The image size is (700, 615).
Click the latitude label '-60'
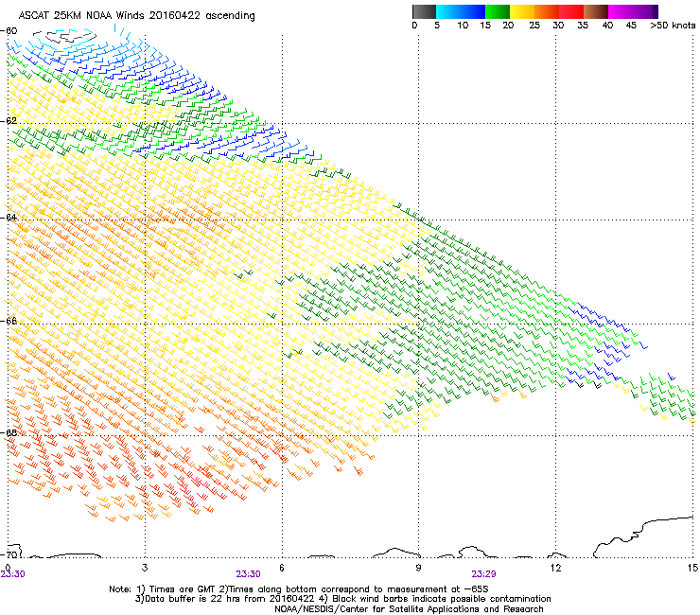click(x=9, y=31)
